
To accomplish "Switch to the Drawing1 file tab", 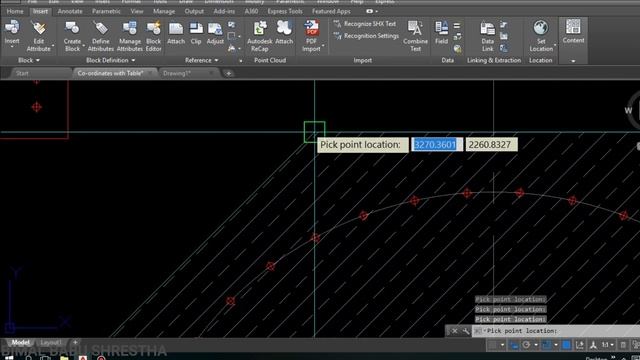I will pos(177,73).
